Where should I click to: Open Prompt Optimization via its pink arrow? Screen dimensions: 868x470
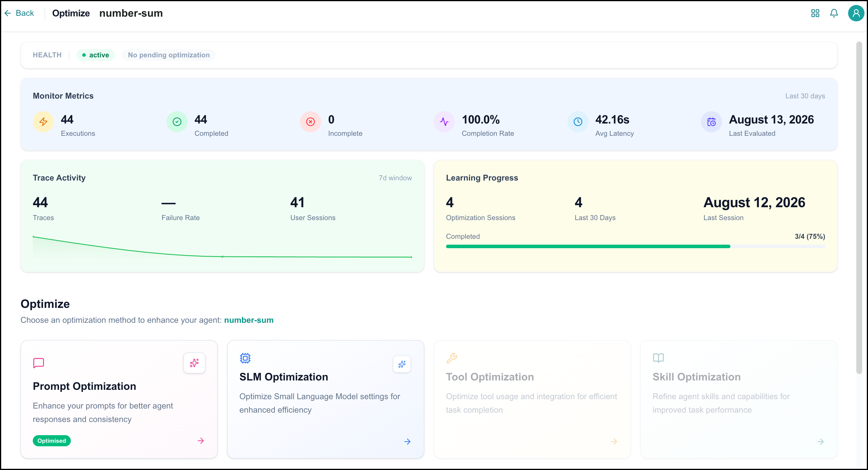pos(201,441)
